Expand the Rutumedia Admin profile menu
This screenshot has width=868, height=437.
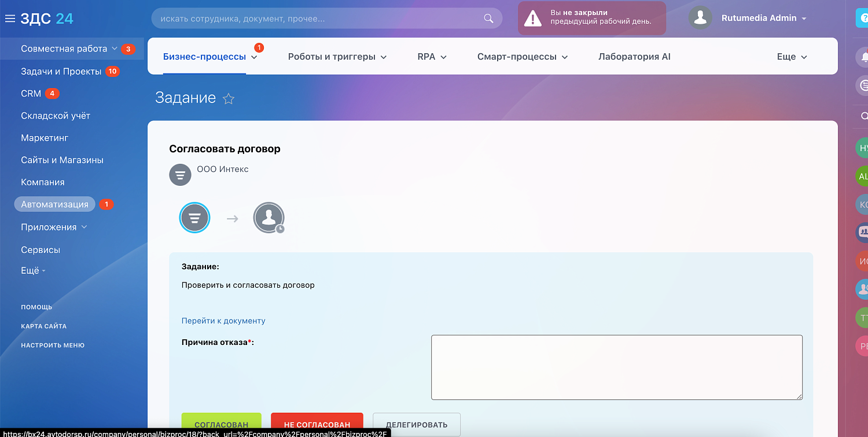click(764, 18)
